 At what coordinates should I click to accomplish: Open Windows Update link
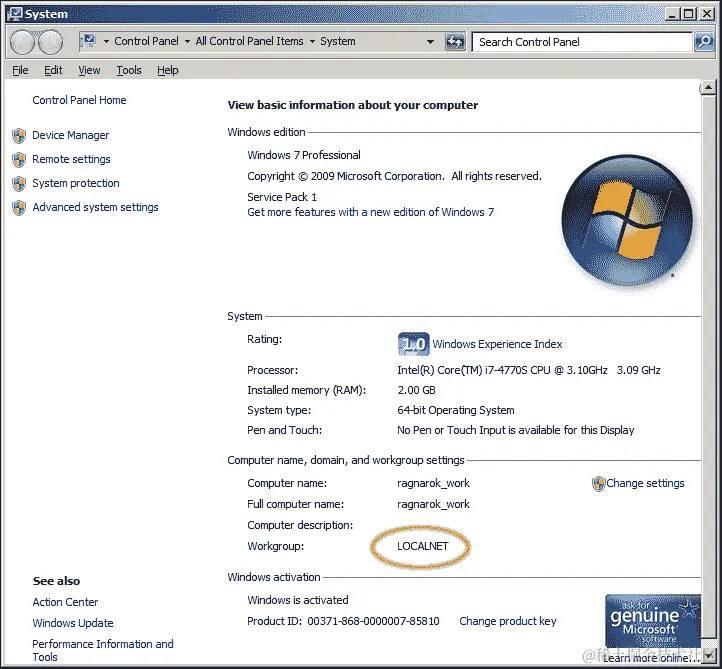click(73, 623)
